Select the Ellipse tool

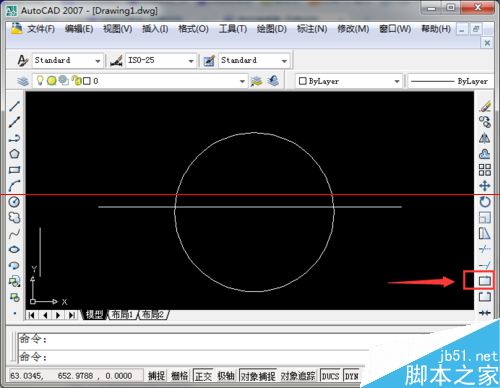(x=14, y=249)
